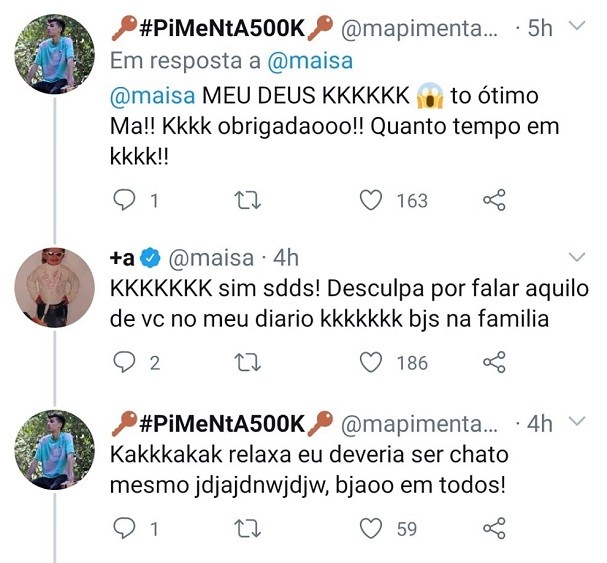Like the tweet with 163 likes

click(372, 201)
